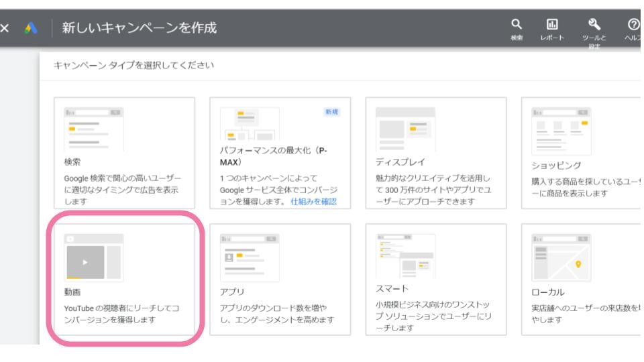Click the video player illustration in 動画
The height and width of the screenshot is (362, 644).
[x=94, y=257]
